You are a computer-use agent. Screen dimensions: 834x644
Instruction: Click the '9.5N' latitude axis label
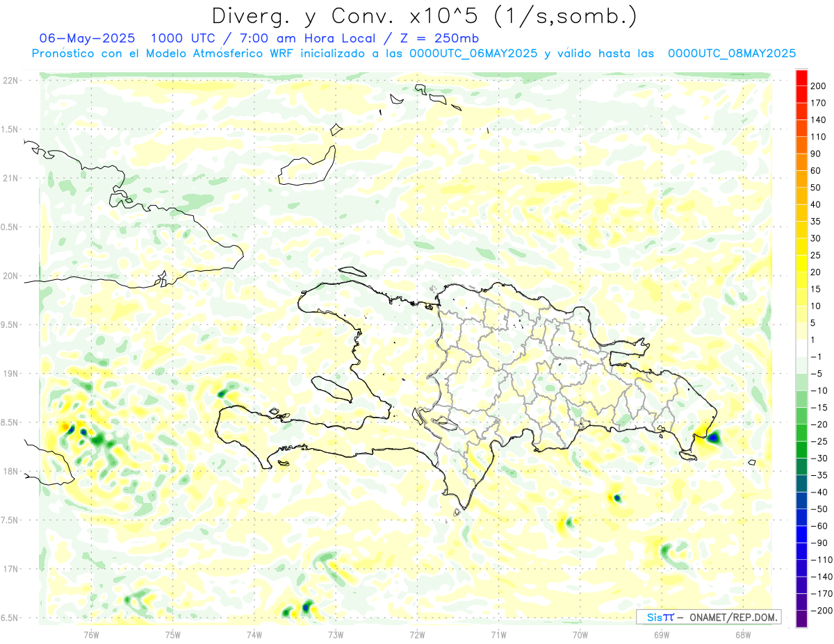coord(10,325)
